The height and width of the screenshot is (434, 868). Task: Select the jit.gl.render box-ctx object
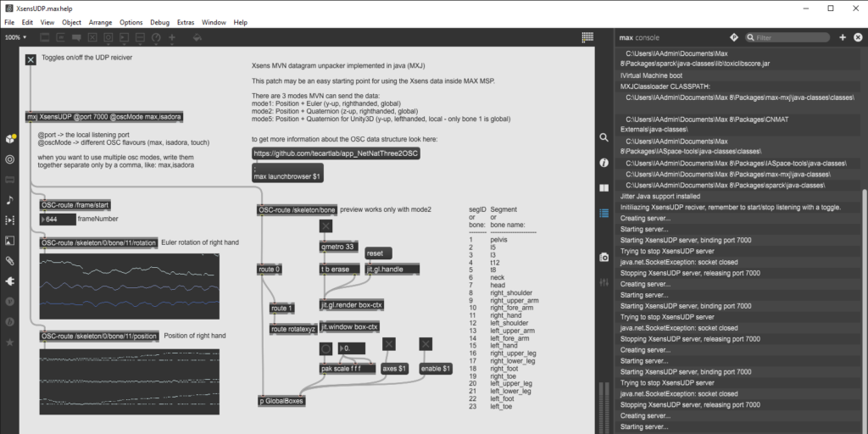click(352, 305)
